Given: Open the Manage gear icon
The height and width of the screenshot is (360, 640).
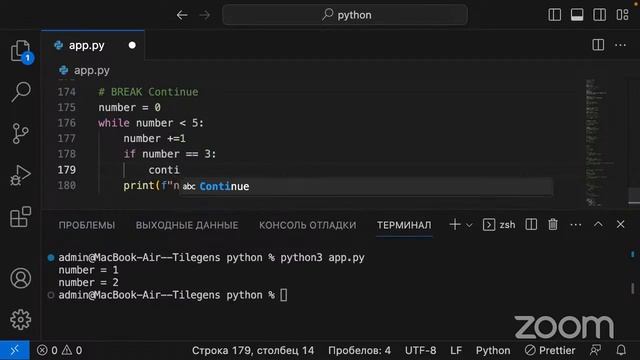Looking at the screenshot, I should point(20,319).
